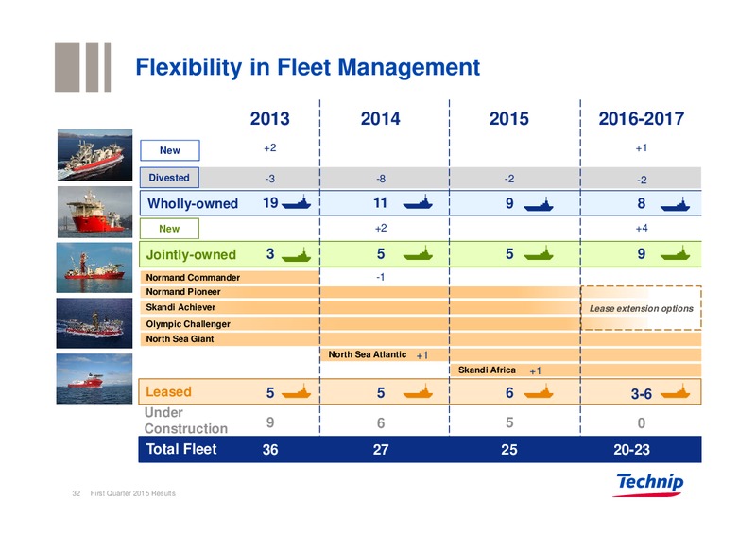The height and width of the screenshot is (534, 756).
Task: Click the Under Construction value 0
Action: [x=642, y=423]
